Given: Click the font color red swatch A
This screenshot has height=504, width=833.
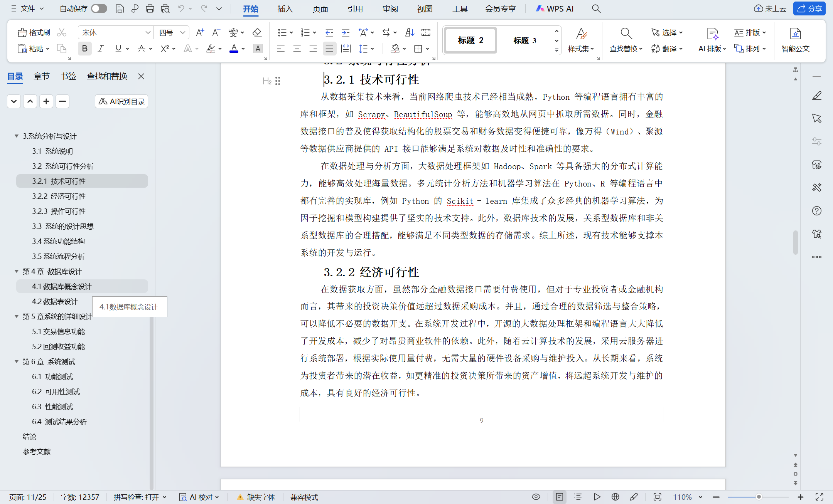Looking at the screenshot, I should point(234,49).
